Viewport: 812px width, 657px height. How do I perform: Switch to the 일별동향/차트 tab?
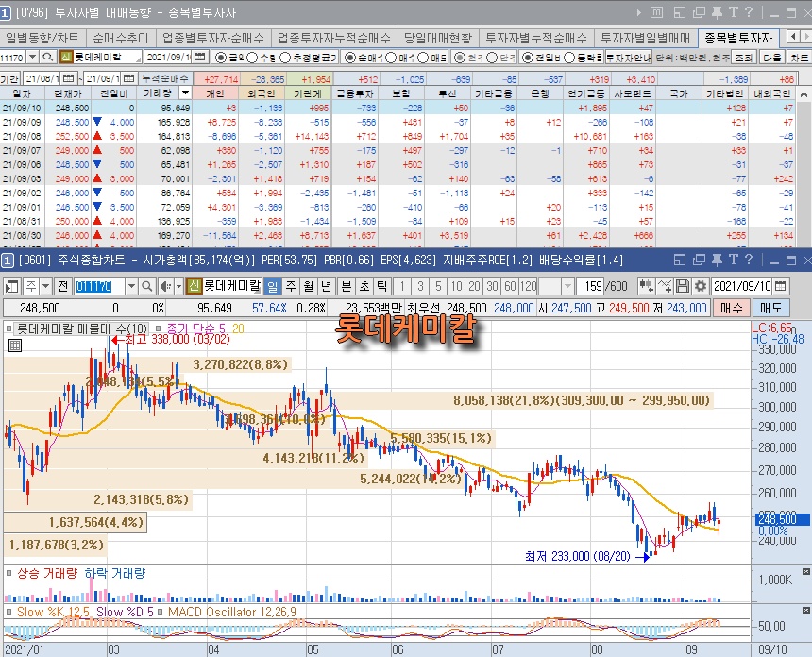click(x=42, y=38)
